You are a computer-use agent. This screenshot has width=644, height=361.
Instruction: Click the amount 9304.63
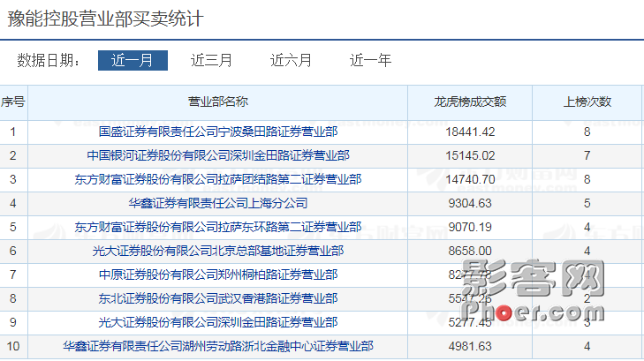pyautogui.click(x=470, y=203)
